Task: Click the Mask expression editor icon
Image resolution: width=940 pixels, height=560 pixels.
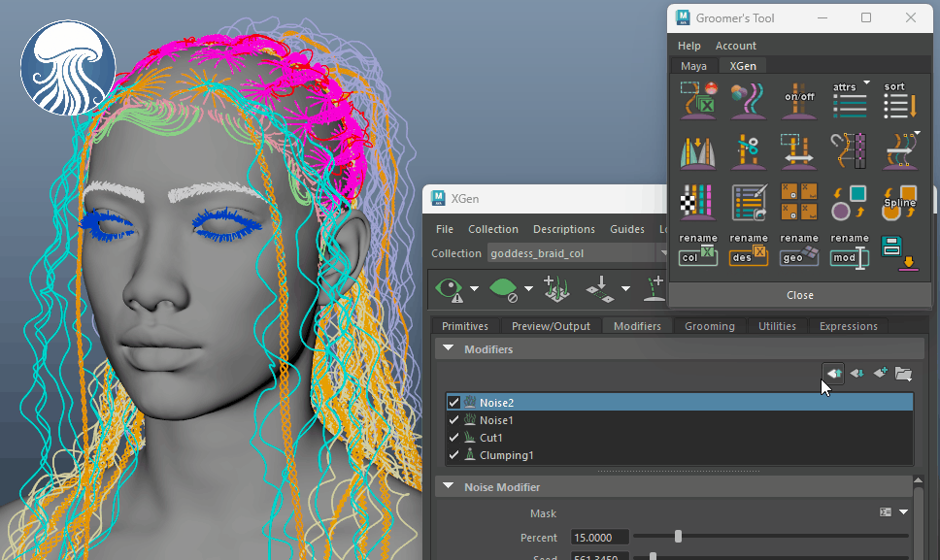Action: (x=886, y=512)
